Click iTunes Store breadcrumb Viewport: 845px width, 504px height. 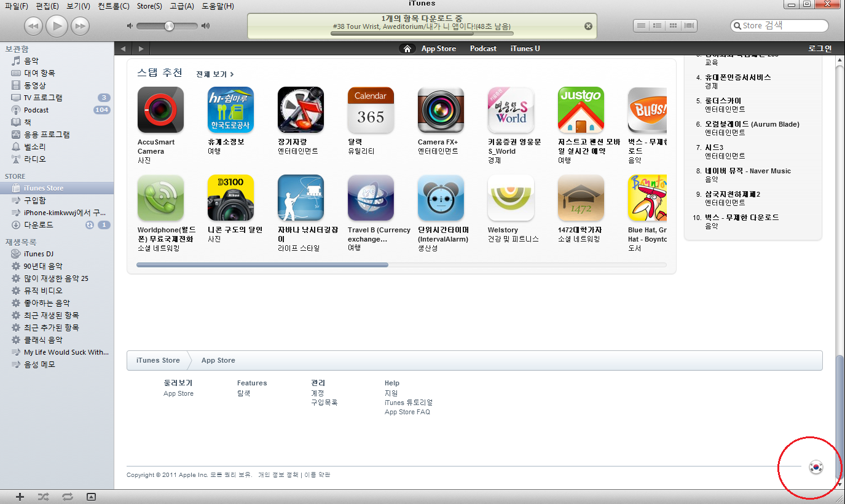[158, 360]
